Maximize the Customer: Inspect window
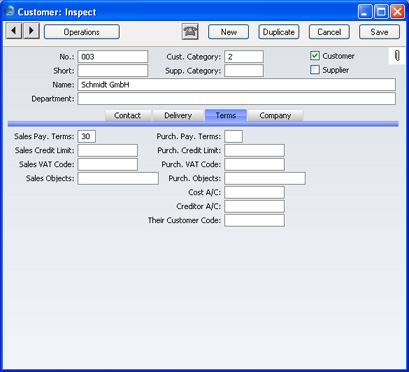This screenshot has width=409, height=372. pos(381,12)
